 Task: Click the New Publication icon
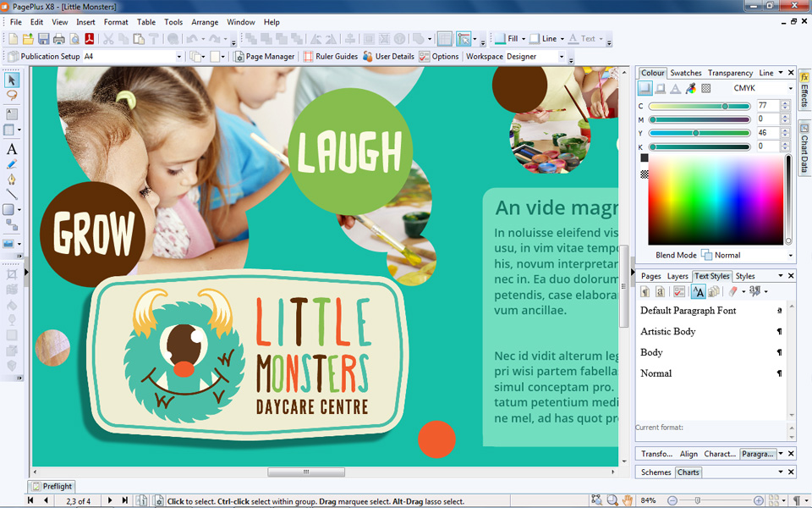click(13, 39)
